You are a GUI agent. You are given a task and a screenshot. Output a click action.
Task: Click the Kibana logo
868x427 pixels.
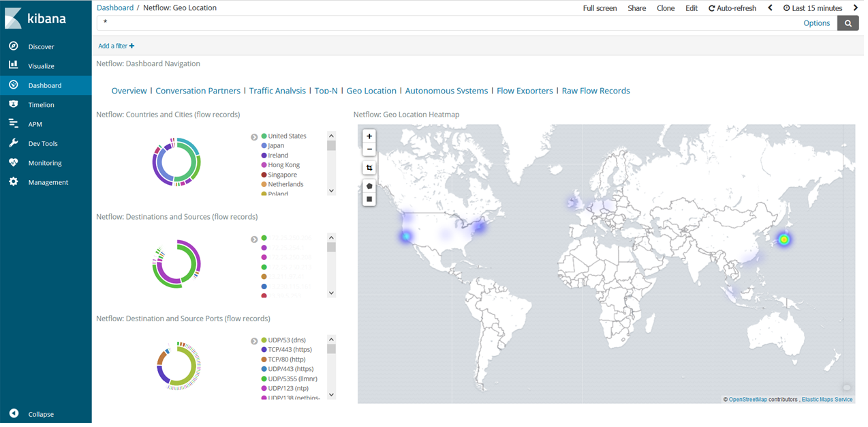[x=35, y=18]
